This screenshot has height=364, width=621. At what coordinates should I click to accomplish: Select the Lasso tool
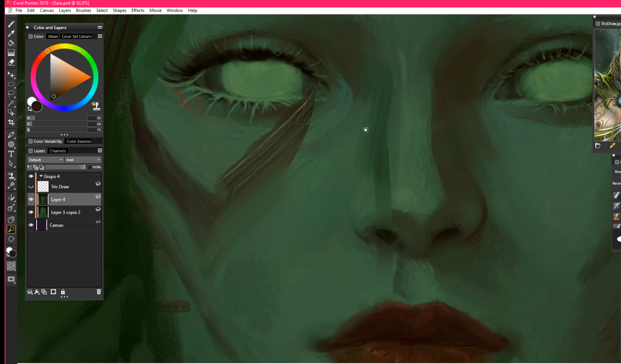[11, 94]
